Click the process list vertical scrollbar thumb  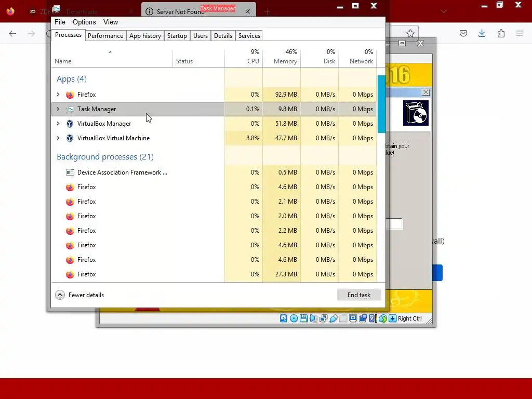381,104
